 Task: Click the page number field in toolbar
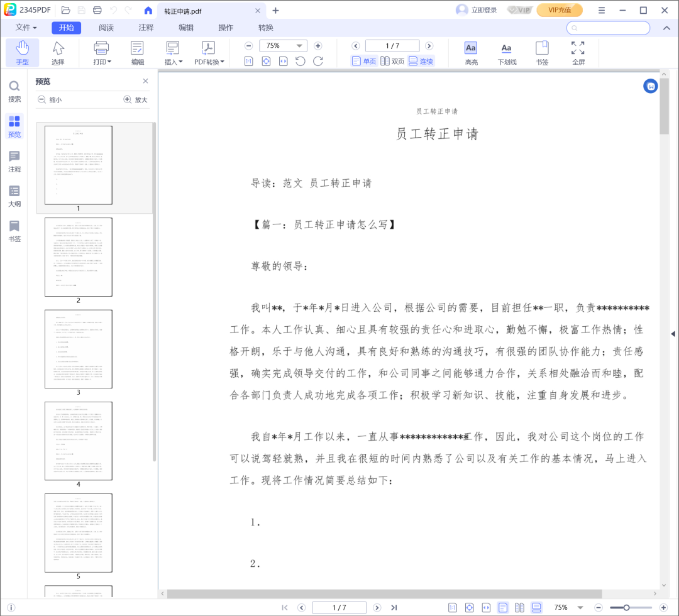[392, 46]
